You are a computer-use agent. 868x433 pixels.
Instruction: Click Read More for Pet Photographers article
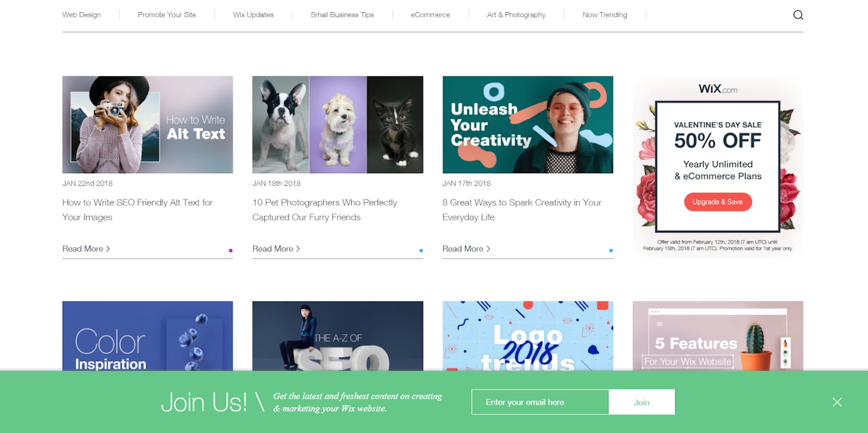click(276, 249)
